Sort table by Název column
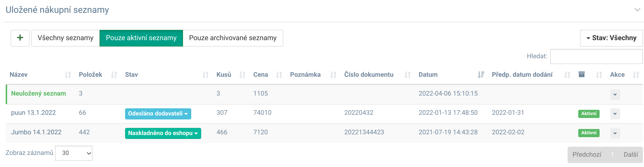Screen dimensions: 644x167 (18, 75)
